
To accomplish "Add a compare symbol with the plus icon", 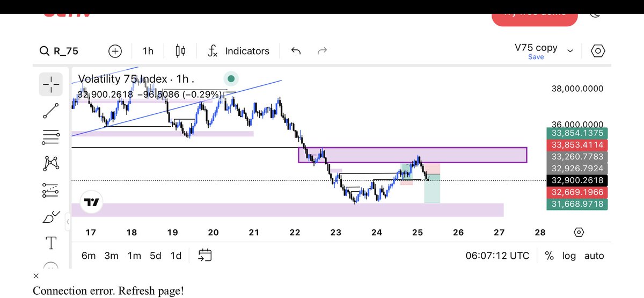I will click(x=115, y=51).
